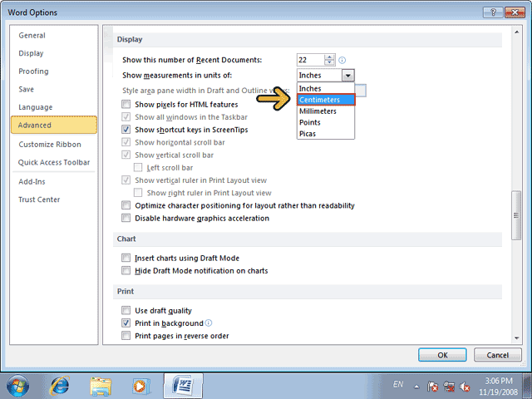Click the info icon next to Print in background
Image resolution: width=532 pixels, height=399 pixels.
click(x=209, y=323)
